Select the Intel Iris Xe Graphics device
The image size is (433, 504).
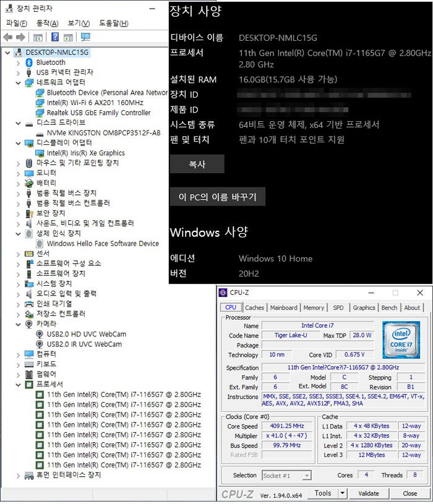click(x=85, y=153)
